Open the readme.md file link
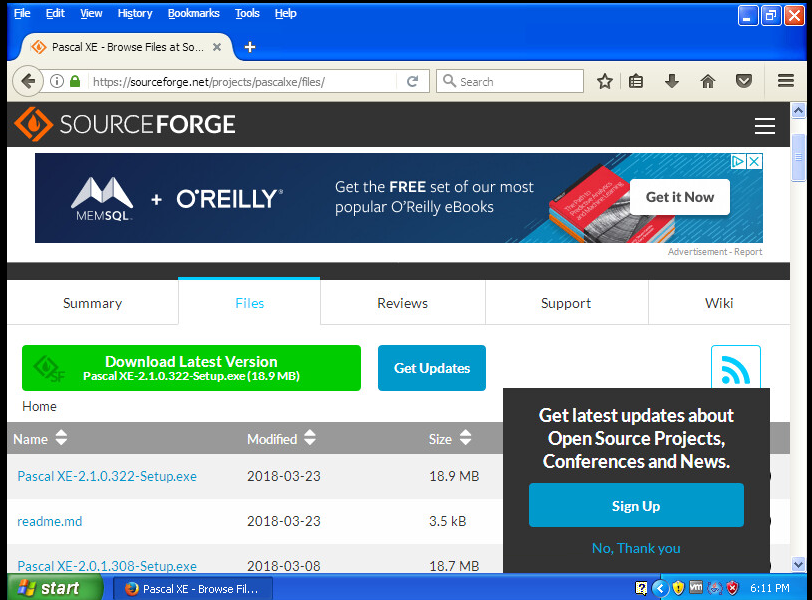Image resolution: width=812 pixels, height=600 pixels. [50, 521]
